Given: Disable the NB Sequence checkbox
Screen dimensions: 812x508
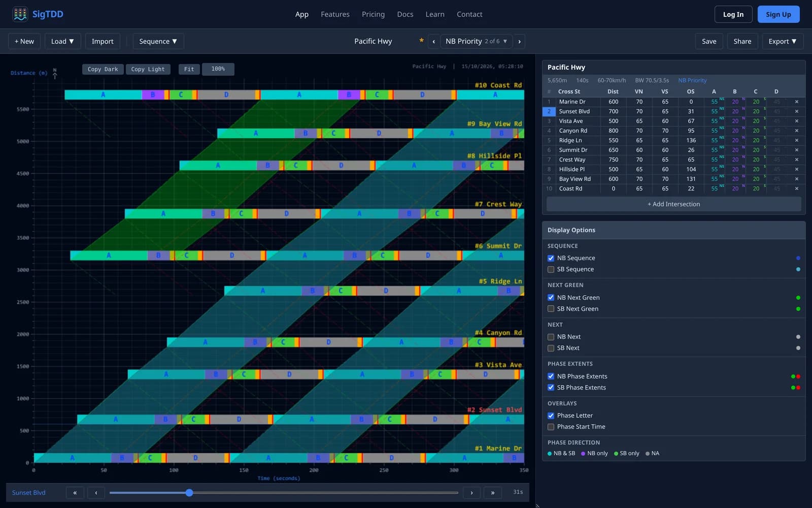Looking at the screenshot, I should [x=551, y=258].
